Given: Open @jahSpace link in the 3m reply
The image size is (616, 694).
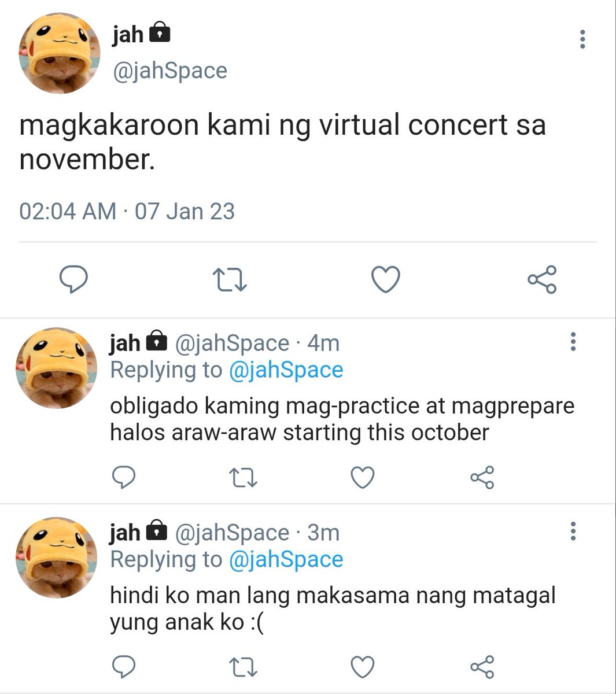Looking at the screenshot, I should (x=286, y=559).
